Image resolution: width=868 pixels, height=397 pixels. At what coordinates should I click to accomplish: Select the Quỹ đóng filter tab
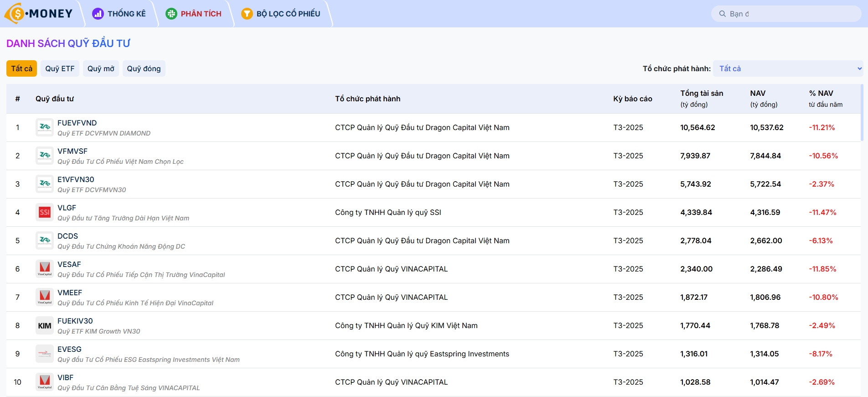[x=144, y=68]
